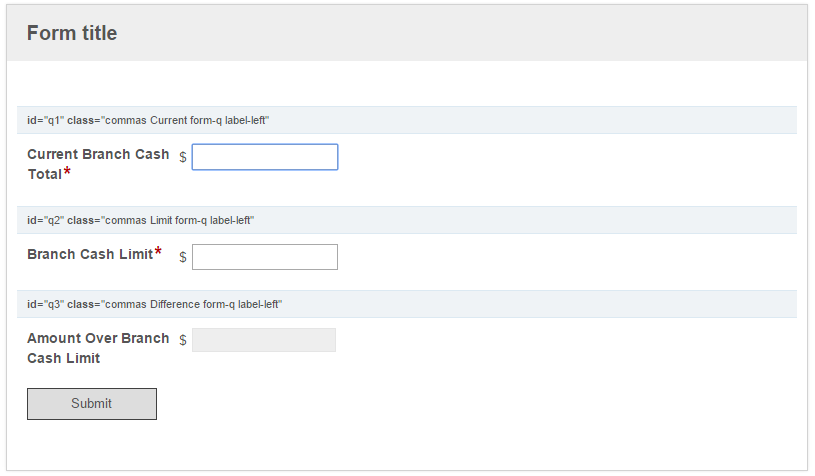Click the "commas Difference form-q label-left" class text

192,304
